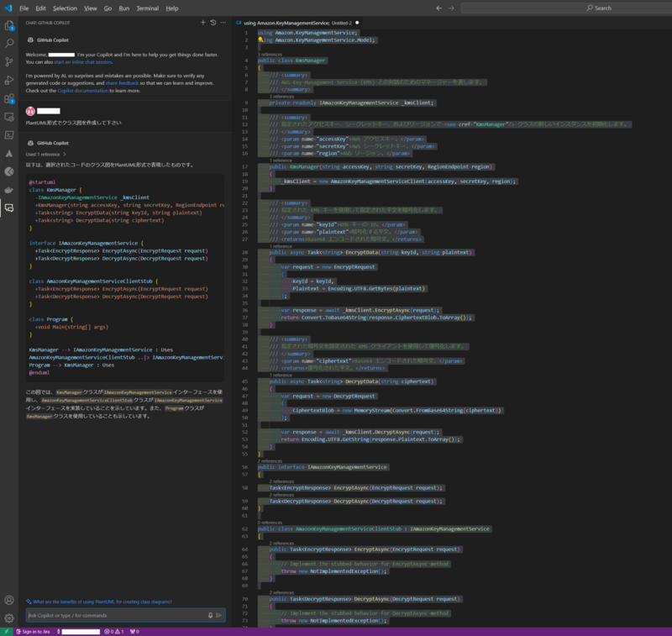Open the Run and Debug view

pyautogui.click(x=9, y=80)
